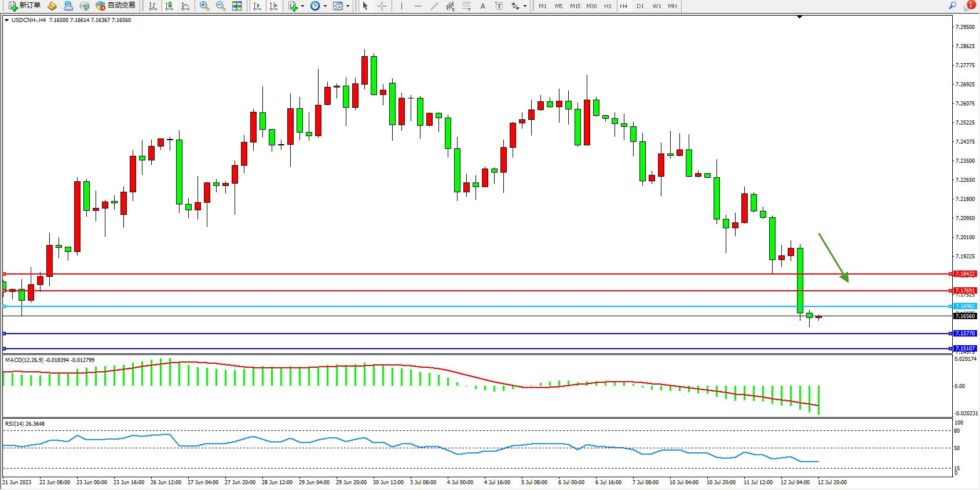980x490 pixels.
Task: Open the chart templates dropdown arrow
Action: point(348,6)
